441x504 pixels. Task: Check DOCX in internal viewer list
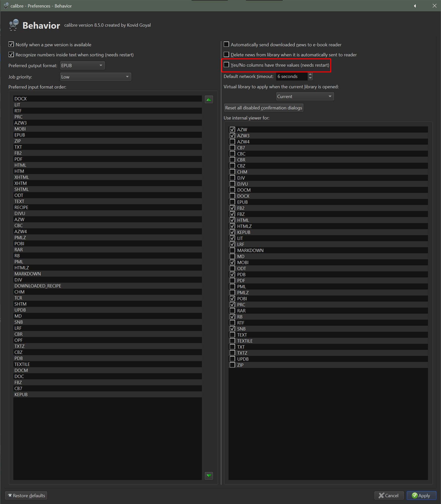tap(232, 196)
